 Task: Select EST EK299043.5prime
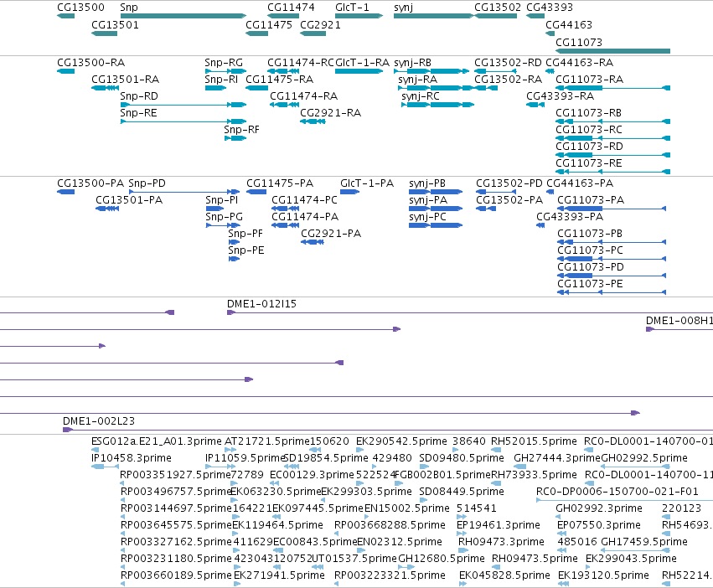[588, 567]
